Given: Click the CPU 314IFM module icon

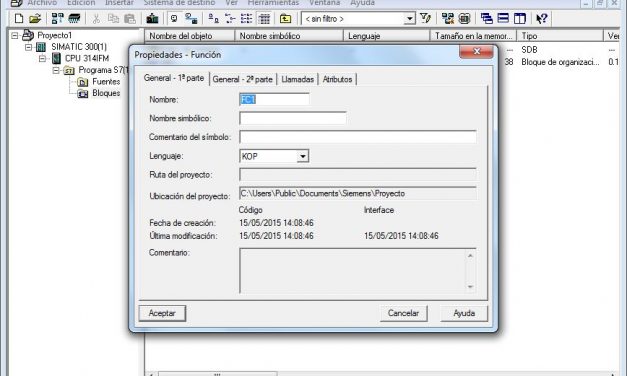Looking at the screenshot, I should coord(56,58).
